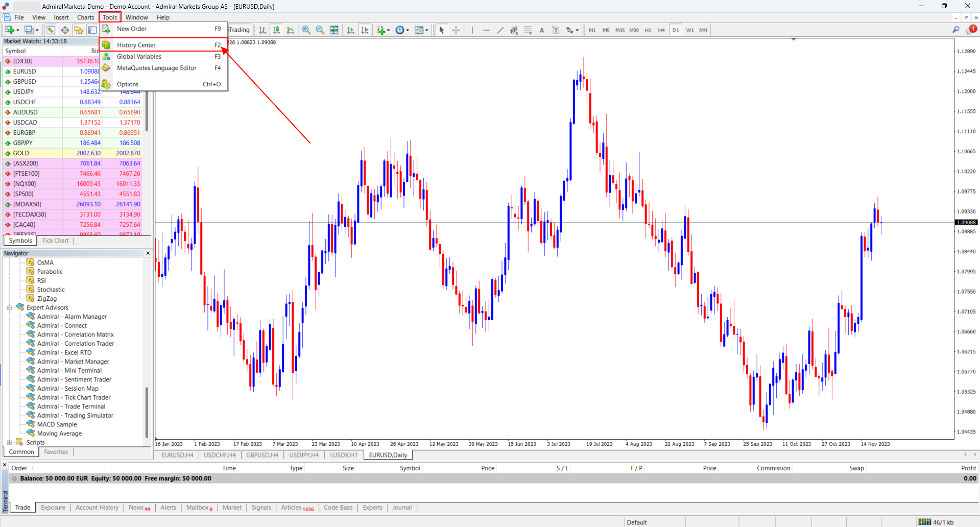Click the search magnifier icon
This screenshot has width=980, height=527.
pyautogui.click(x=955, y=30)
